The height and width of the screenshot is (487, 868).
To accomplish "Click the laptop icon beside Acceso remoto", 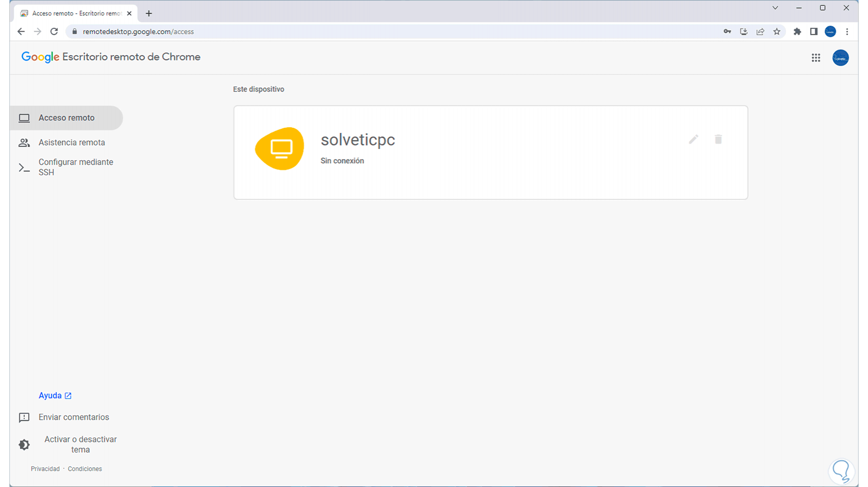I will pyautogui.click(x=24, y=118).
